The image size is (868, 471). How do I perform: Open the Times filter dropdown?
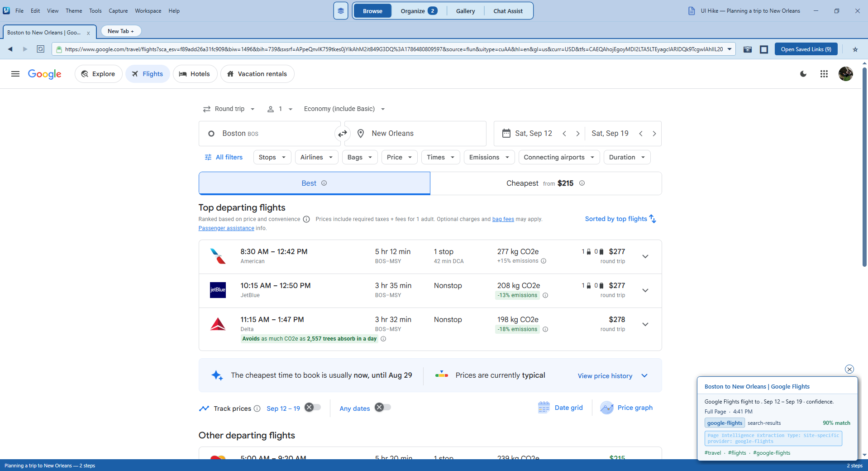(x=441, y=157)
